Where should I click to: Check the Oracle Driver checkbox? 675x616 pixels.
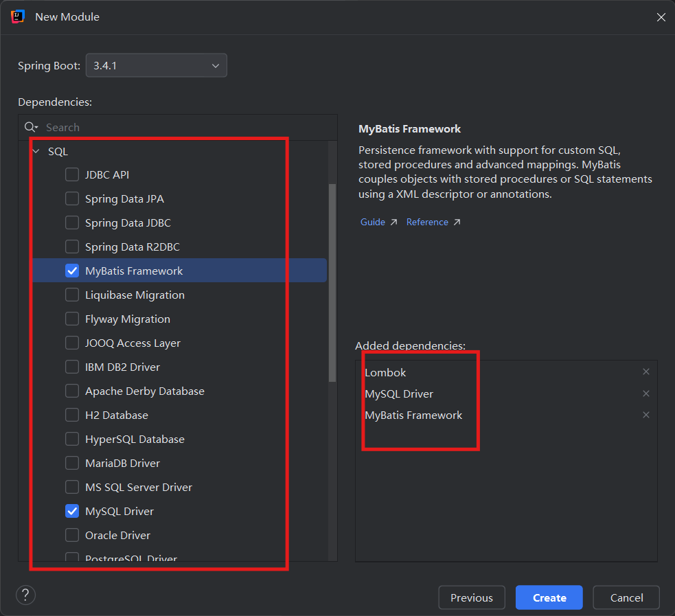point(72,536)
